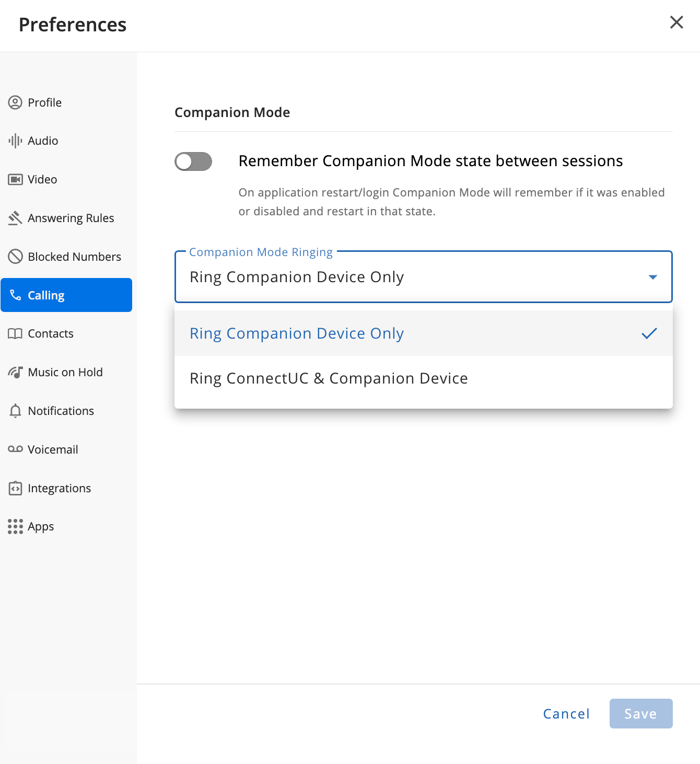Select the Video camera icon
700x764 pixels.
15,179
